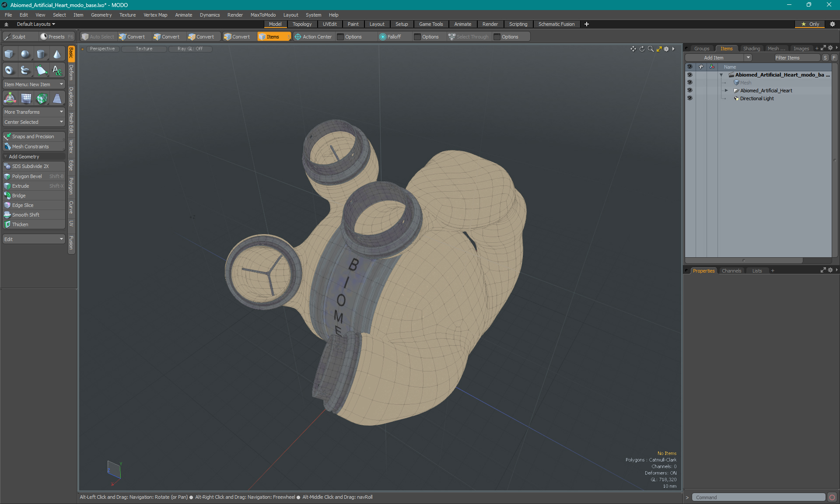The height and width of the screenshot is (504, 840).
Task: Click the Smooth Shift tool
Action: [34, 215]
